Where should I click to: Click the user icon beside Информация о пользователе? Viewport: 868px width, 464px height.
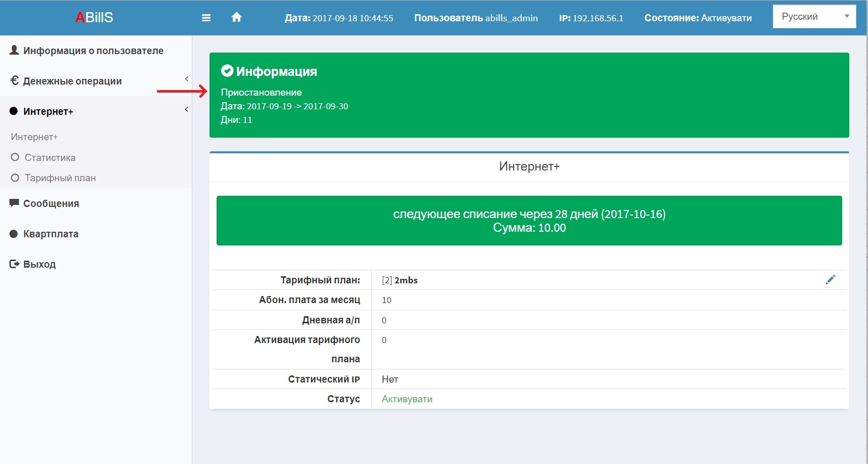(14, 50)
